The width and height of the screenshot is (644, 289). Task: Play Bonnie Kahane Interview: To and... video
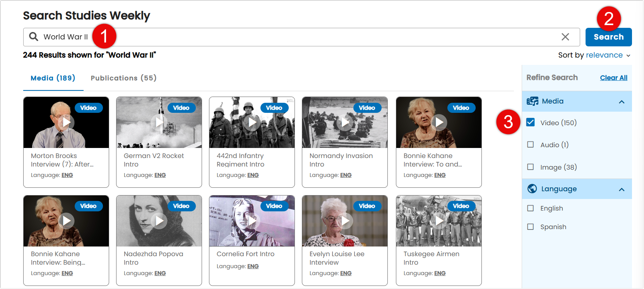pos(439,122)
